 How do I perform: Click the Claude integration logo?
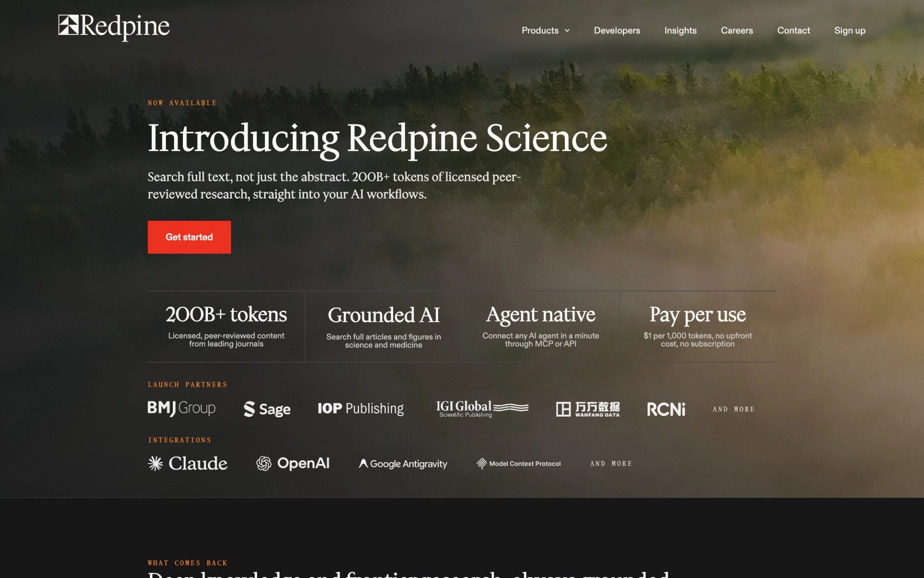pos(188,463)
